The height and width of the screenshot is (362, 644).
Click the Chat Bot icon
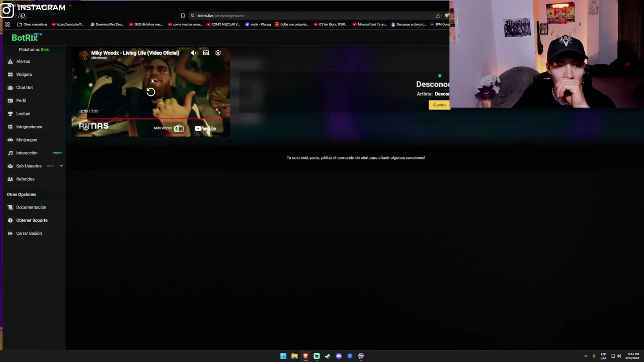click(10, 87)
